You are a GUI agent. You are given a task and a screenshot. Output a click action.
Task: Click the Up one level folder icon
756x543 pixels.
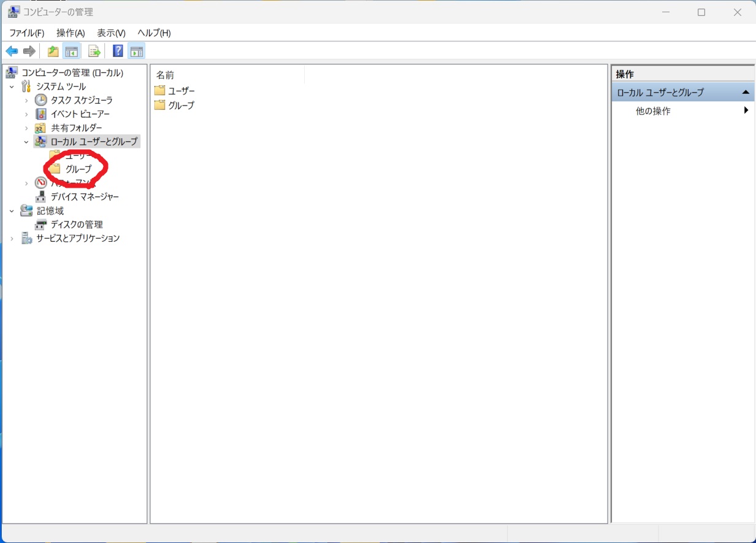[53, 51]
